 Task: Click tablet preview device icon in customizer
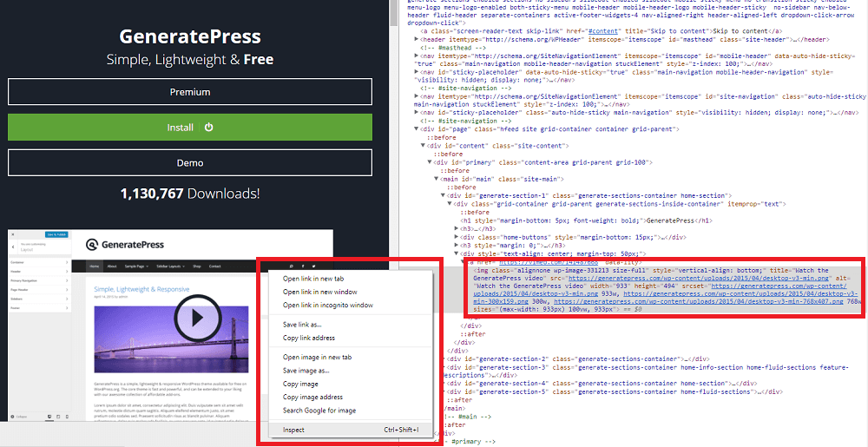point(58,416)
